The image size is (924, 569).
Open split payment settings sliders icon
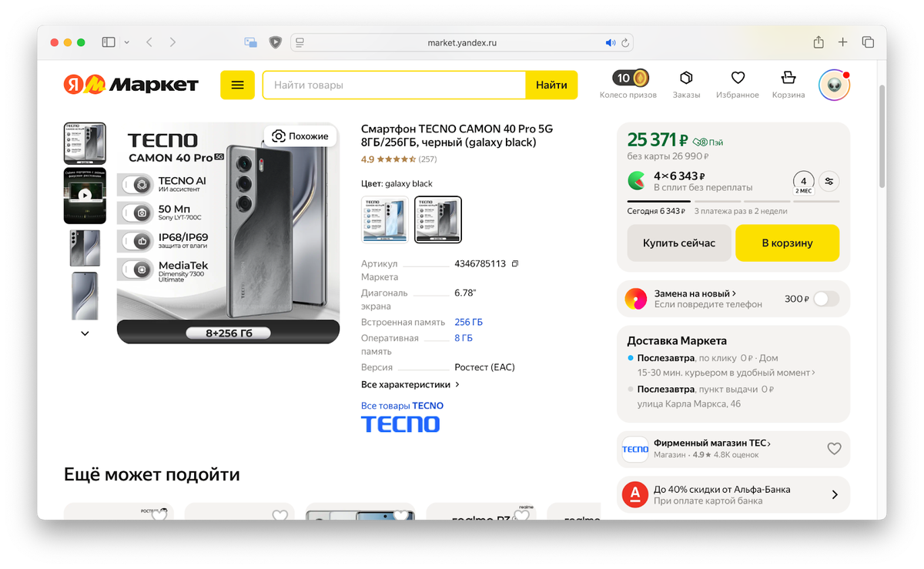pyautogui.click(x=829, y=182)
